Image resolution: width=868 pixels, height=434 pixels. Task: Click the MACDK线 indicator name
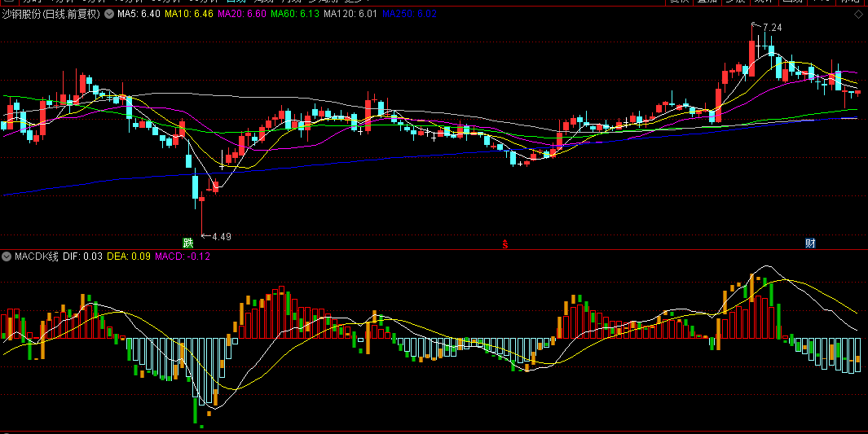[x=37, y=256]
